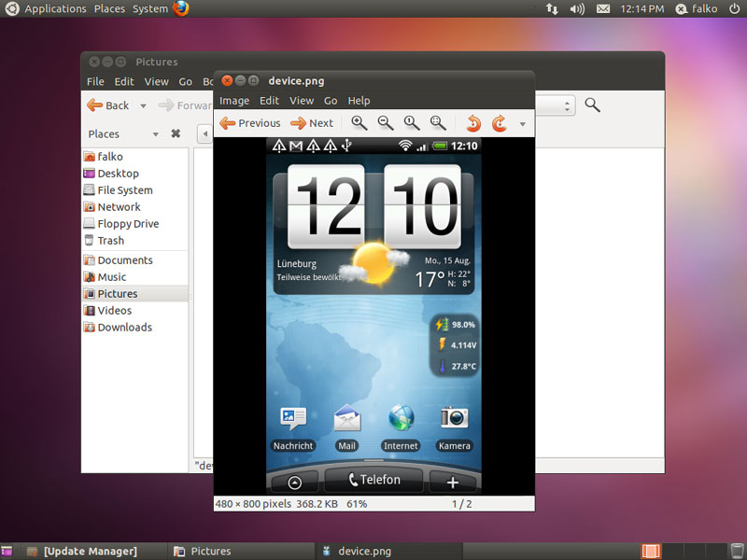Click the zoom out magnifier icon
The image size is (747, 560).
385,123
